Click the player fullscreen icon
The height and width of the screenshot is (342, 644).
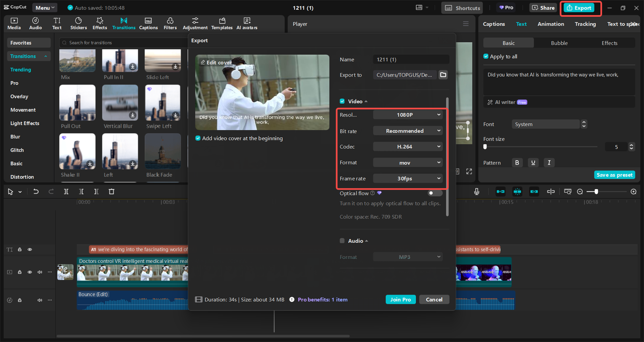click(469, 172)
